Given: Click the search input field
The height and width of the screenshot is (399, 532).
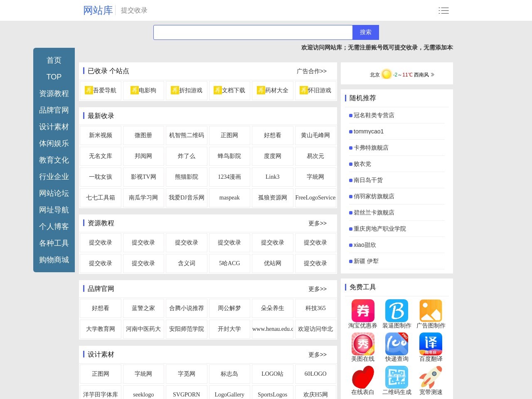Looking at the screenshot, I should (x=253, y=32).
